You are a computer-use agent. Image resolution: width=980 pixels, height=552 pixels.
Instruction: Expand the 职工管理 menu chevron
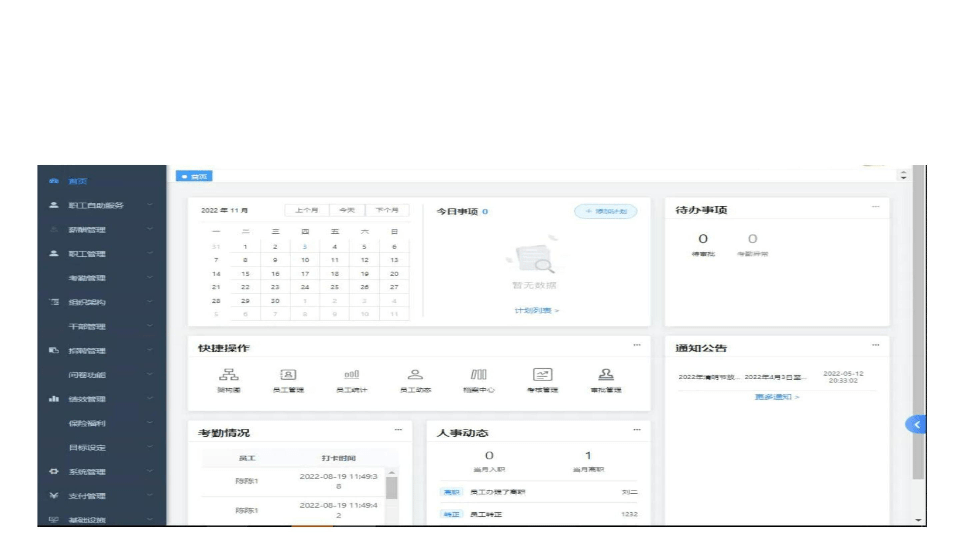coord(150,253)
